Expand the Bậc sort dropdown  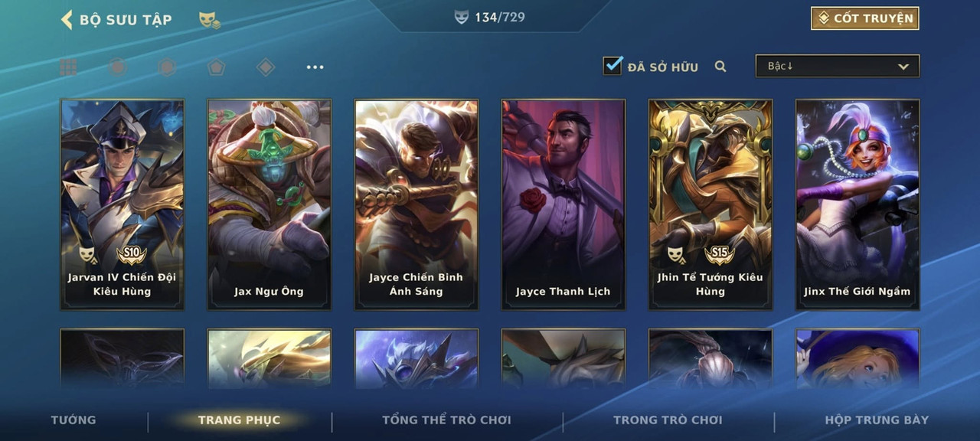point(838,67)
